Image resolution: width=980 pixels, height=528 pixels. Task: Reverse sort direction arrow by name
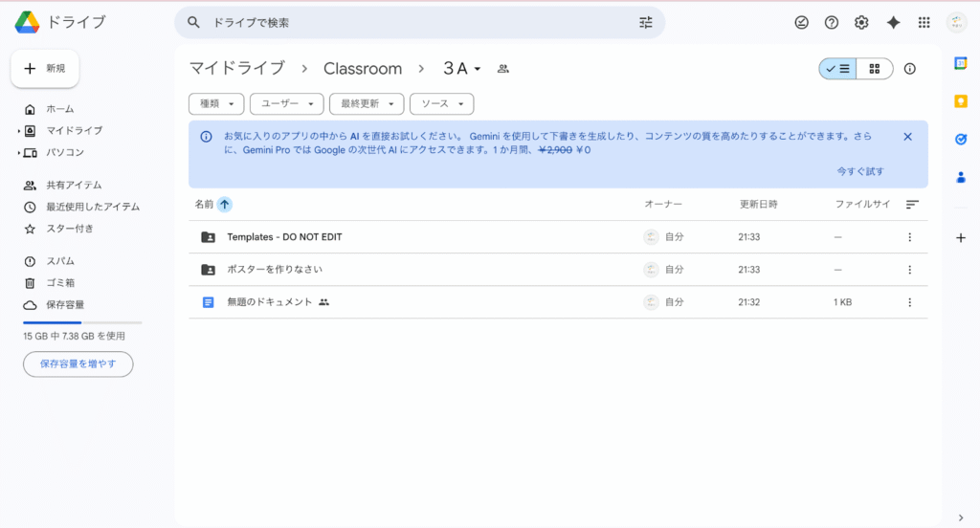pos(224,204)
